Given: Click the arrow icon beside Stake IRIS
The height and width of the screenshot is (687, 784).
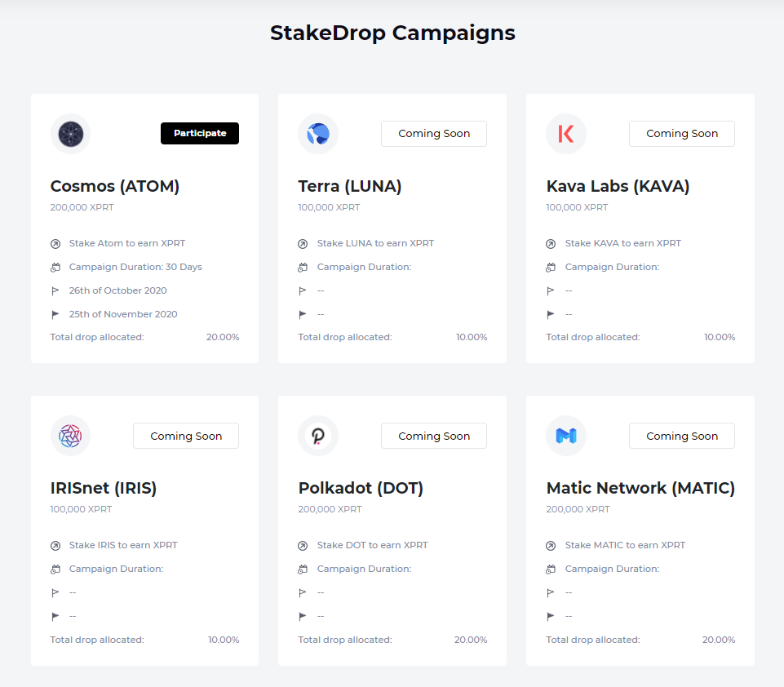Looking at the screenshot, I should 55,546.
